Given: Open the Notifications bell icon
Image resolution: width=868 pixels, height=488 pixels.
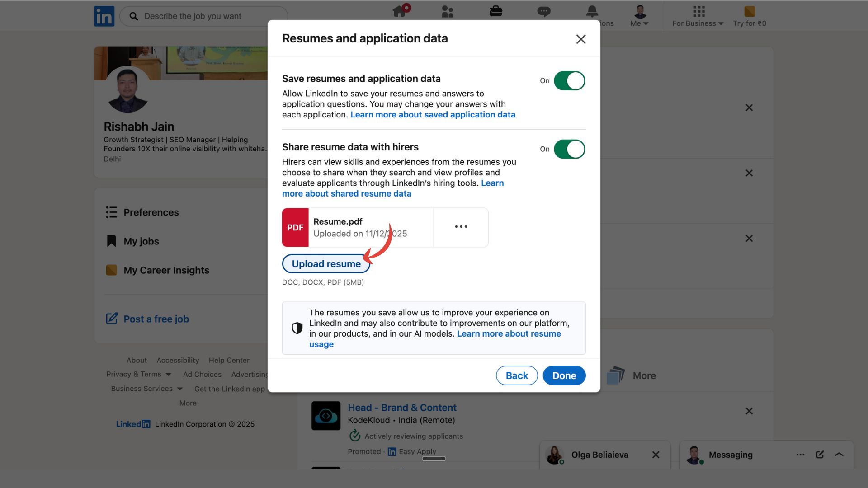Looking at the screenshot, I should [592, 11].
